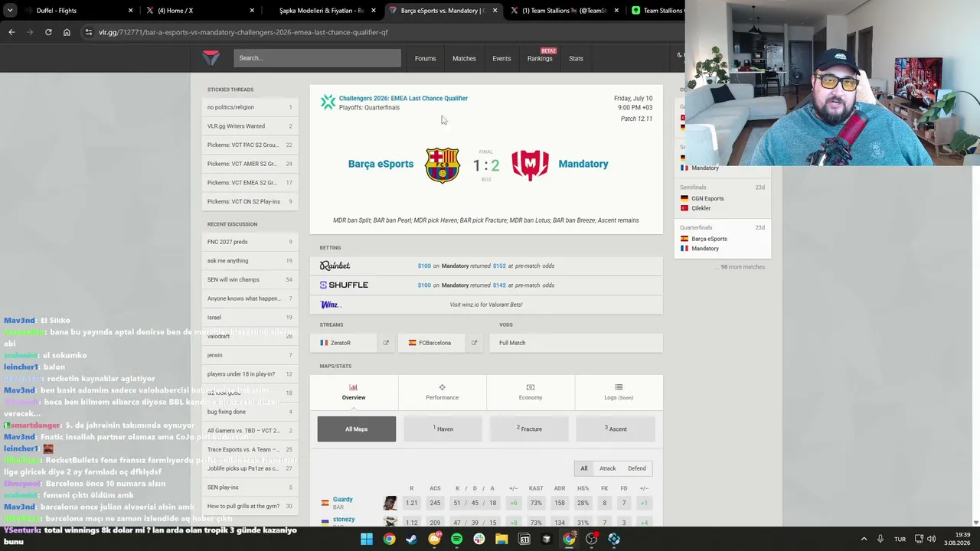Click the Mandatory team logo
The image size is (980, 551).
(530, 165)
